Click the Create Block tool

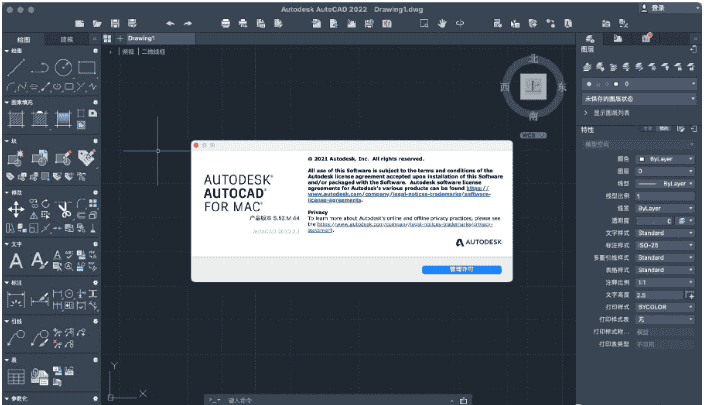pos(16,158)
